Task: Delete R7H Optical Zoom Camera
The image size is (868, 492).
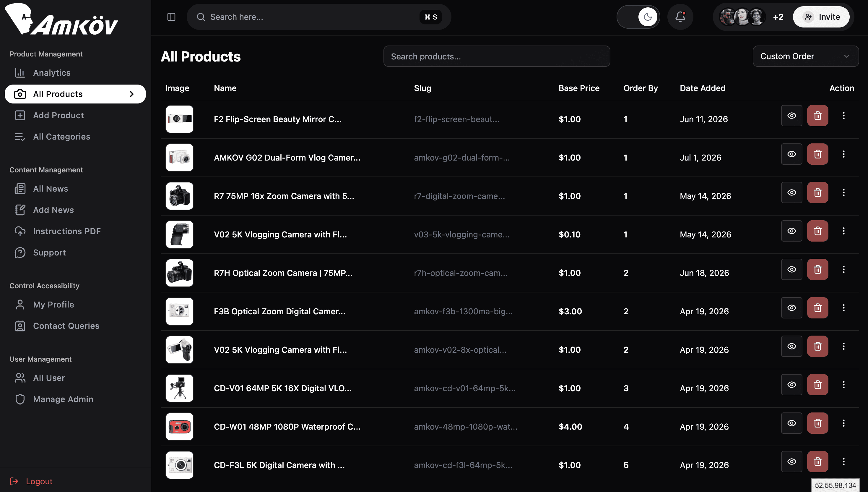Action: point(817,270)
